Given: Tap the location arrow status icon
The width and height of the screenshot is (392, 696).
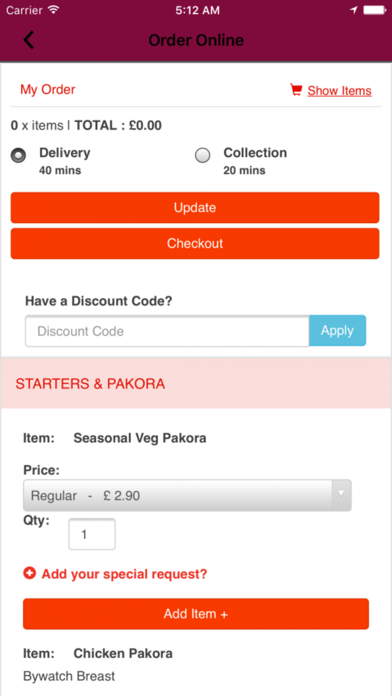Looking at the screenshot, I should [x=354, y=10].
